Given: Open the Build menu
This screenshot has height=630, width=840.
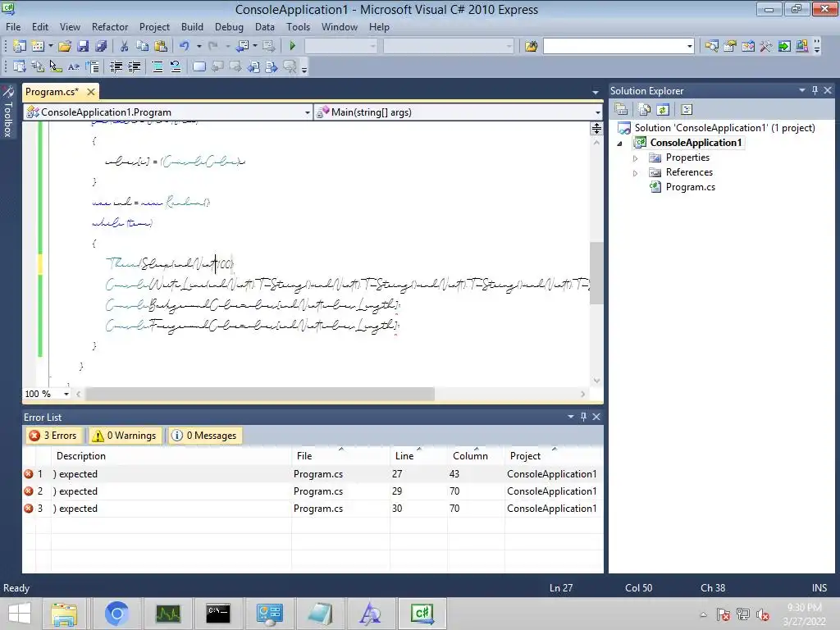Looking at the screenshot, I should point(192,27).
